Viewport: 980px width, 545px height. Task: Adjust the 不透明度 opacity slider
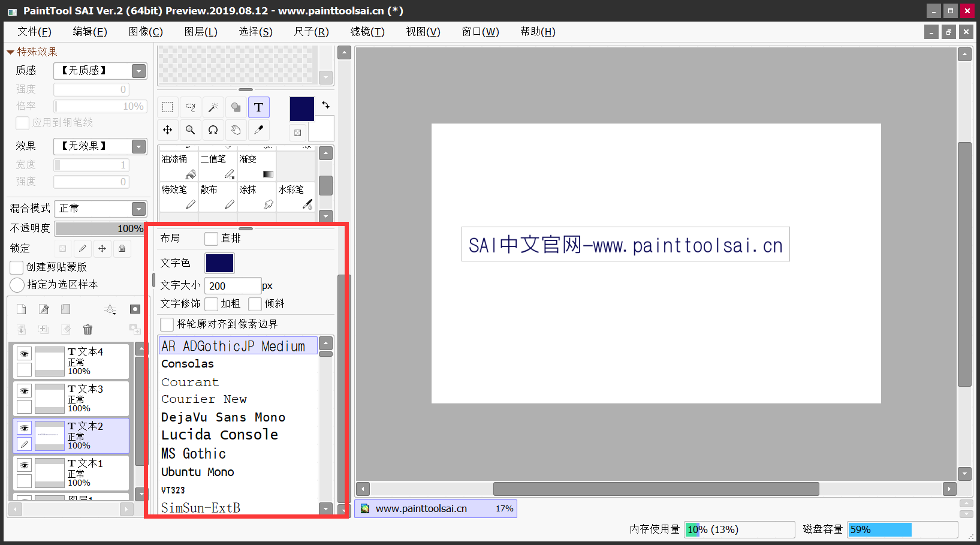click(x=99, y=228)
